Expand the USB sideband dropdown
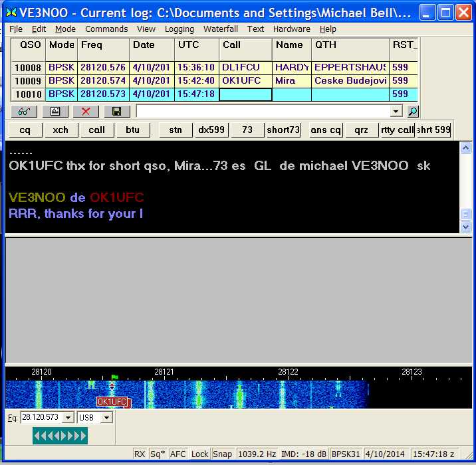Screen dimensions: 476x465 coord(106,418)
